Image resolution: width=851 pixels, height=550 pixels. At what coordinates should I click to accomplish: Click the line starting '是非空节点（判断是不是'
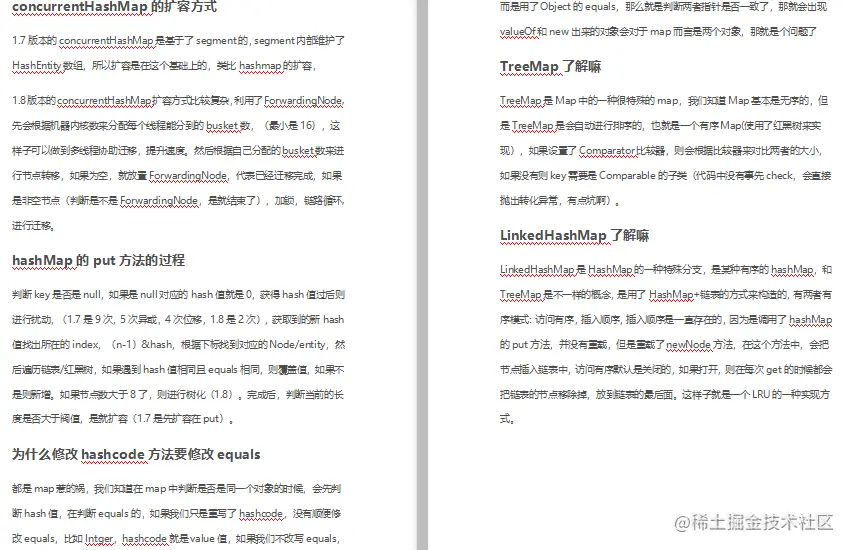coord(178,201)
